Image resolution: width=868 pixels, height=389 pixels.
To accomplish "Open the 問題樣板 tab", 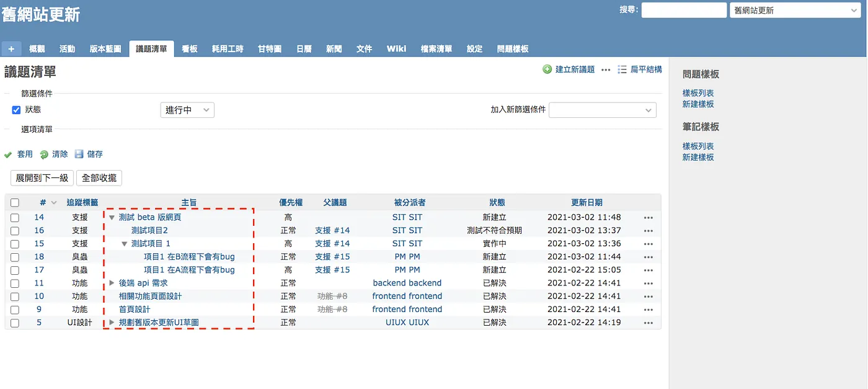I will click(x=513, y=49).
